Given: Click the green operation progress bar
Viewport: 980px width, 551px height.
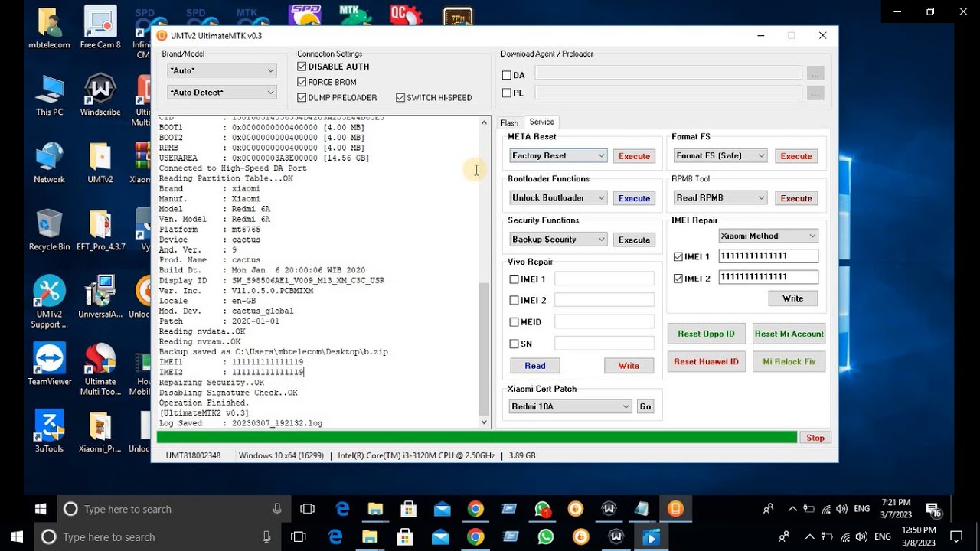Looking at the screenshot, I should pyautogui.click(x=476, y=438).
